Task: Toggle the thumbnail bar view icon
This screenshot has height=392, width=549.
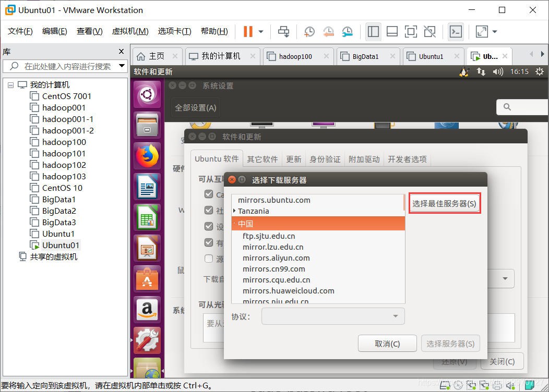Action: (392, 31)
